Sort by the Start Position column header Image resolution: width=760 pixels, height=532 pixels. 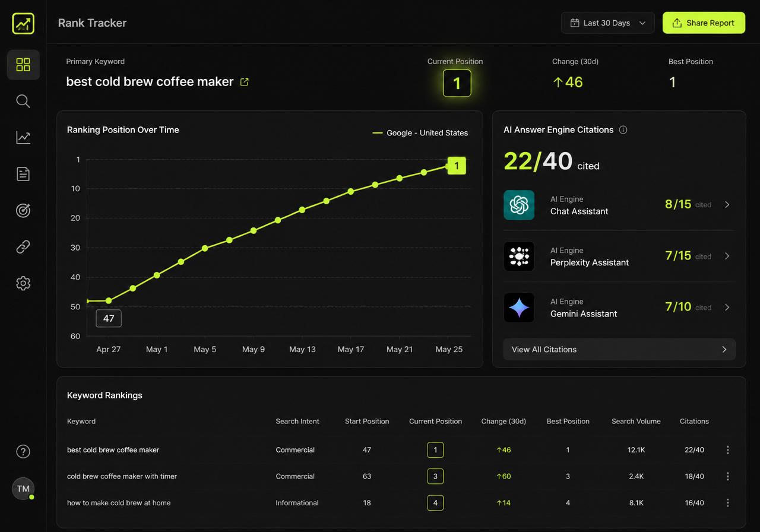coord(367,421)
